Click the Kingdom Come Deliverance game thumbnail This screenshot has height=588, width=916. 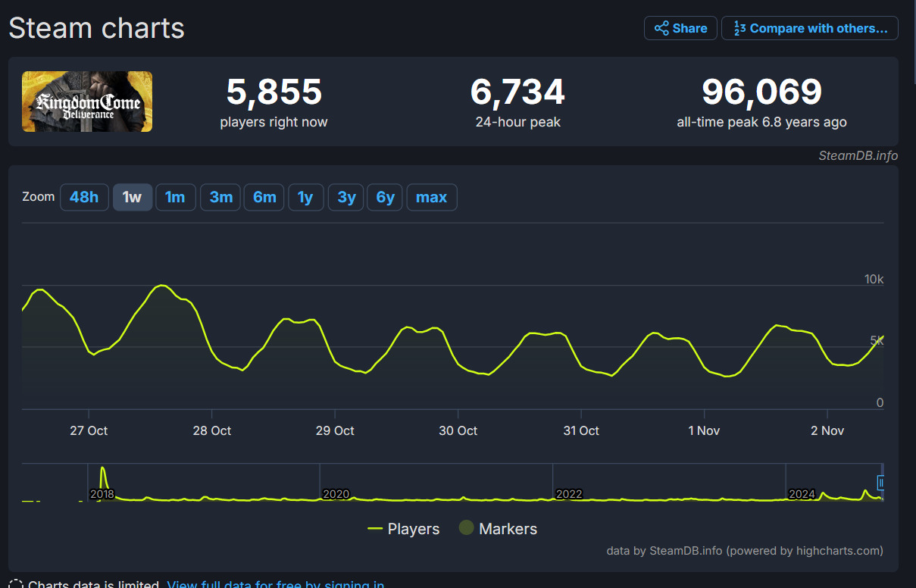tap(87, 102)
